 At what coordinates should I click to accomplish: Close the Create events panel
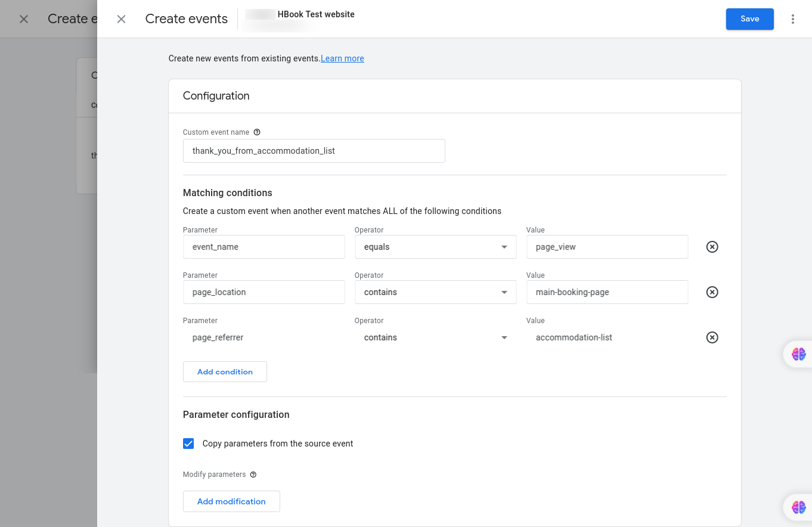tap(121, 19)
